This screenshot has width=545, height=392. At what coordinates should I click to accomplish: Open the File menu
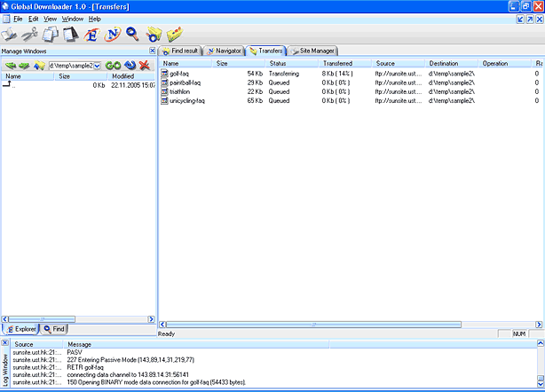[18, 20]
